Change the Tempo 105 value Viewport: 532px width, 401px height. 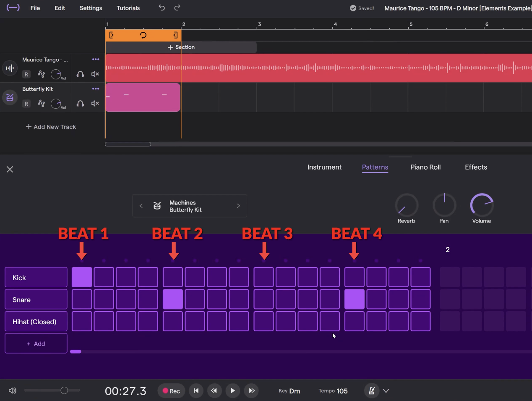333,391
